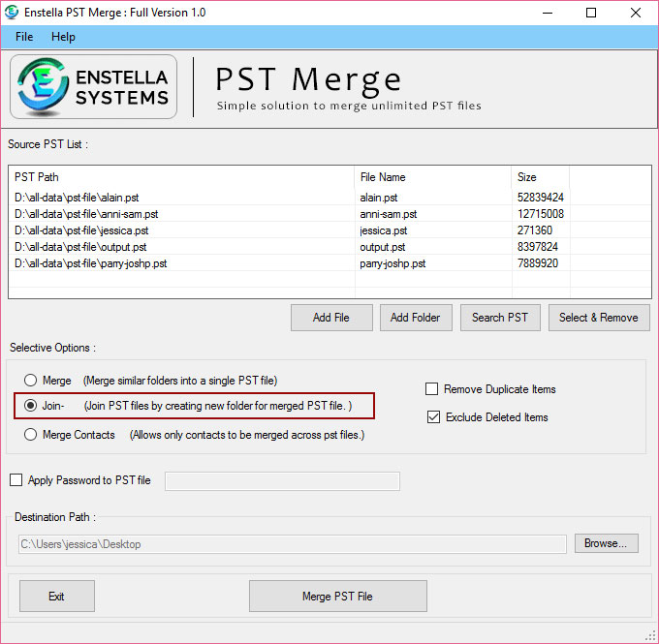Choose the Join- radio option
Screen dimensions: 659x644
[x=32, y=406]
